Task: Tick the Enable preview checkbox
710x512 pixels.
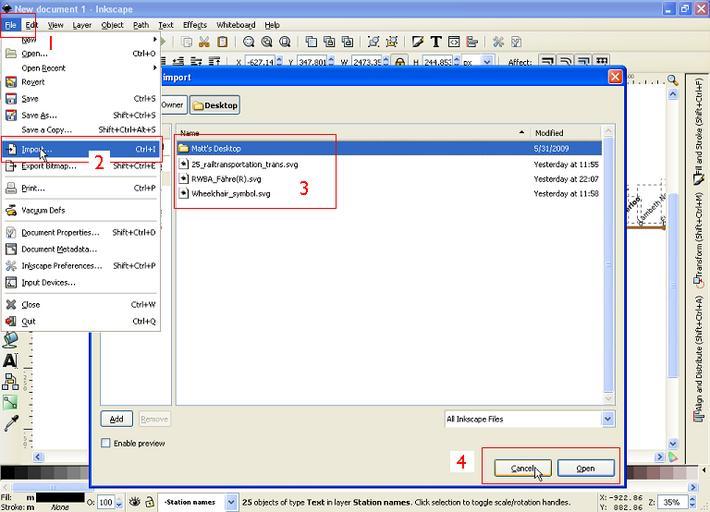Action: 106,443
